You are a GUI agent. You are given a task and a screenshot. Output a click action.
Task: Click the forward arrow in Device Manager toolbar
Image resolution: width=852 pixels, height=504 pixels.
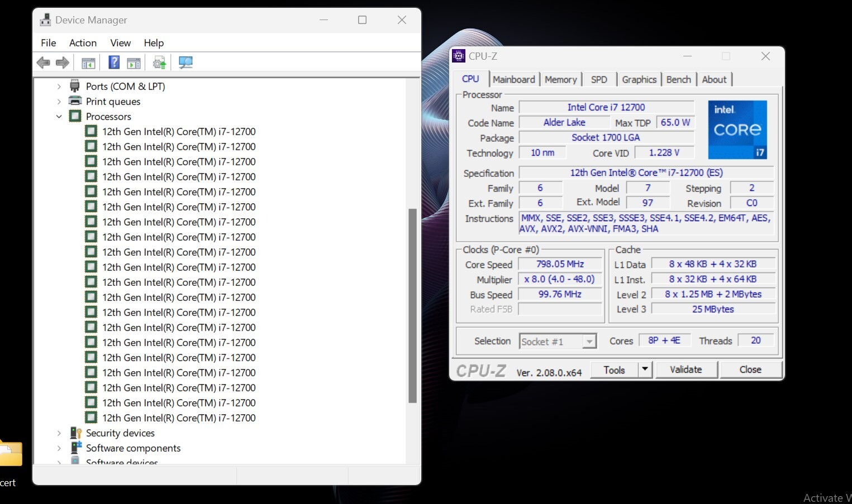pyautogui.click(x=63, y=63)
